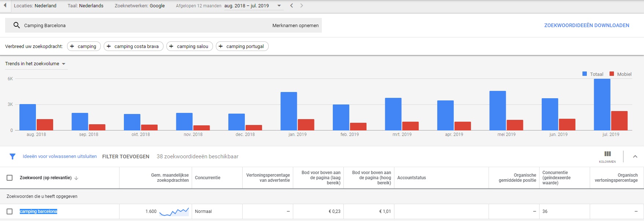The width and height of the screenshot is (644, 221).
Task: Click the back arrow beside Locaties
Action: coord(5,5)
